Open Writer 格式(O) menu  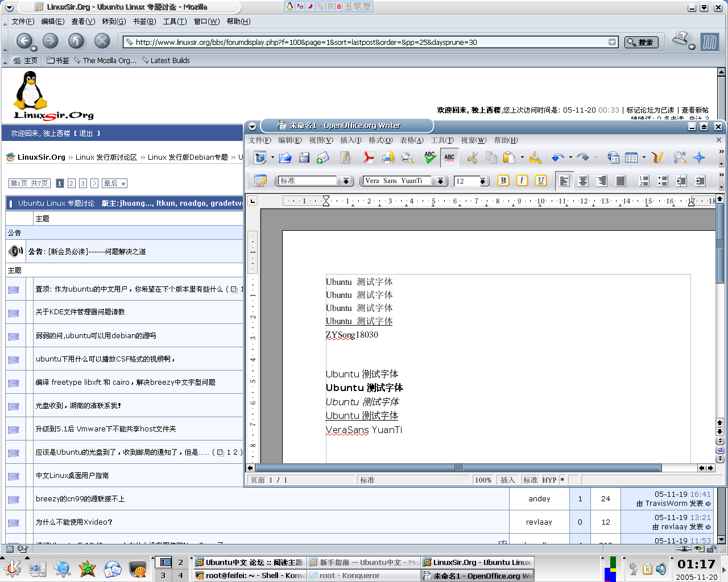pos(380,140)
